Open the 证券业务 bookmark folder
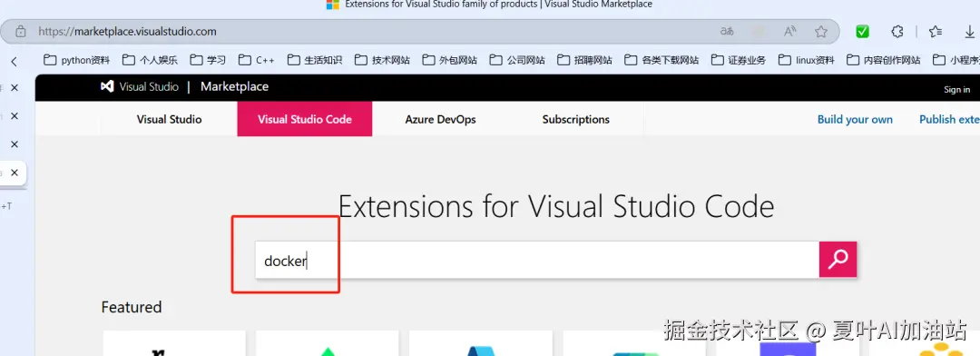The width and height of the screenshot is (980, 356). coord(738,60)
